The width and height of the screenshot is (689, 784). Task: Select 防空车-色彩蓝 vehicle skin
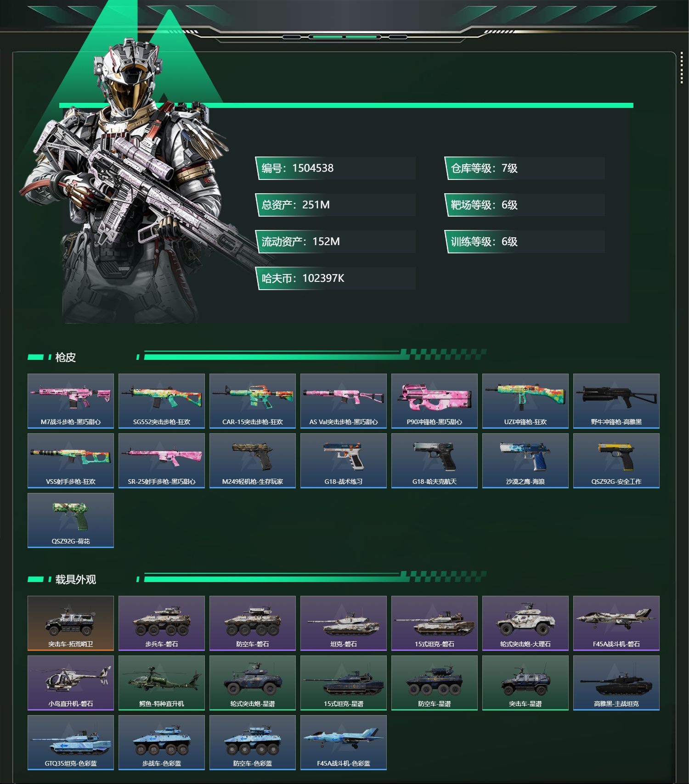click(253, 743)
